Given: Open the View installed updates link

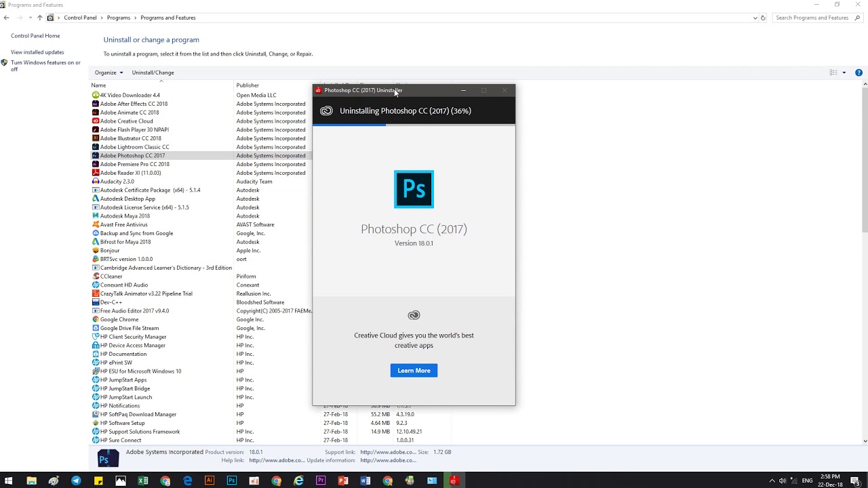Looking at the screenshot, I should point(37,52).
